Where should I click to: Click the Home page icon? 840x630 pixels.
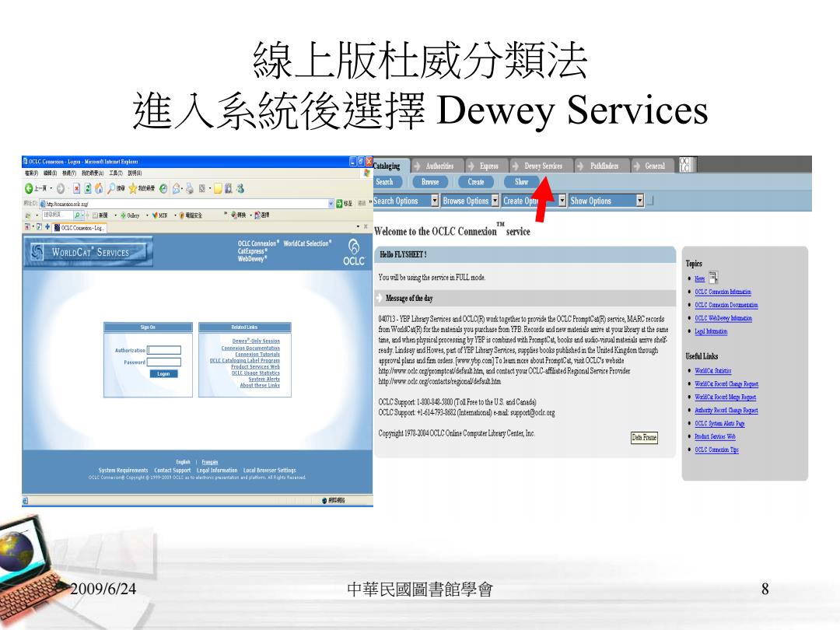(99, 188)
